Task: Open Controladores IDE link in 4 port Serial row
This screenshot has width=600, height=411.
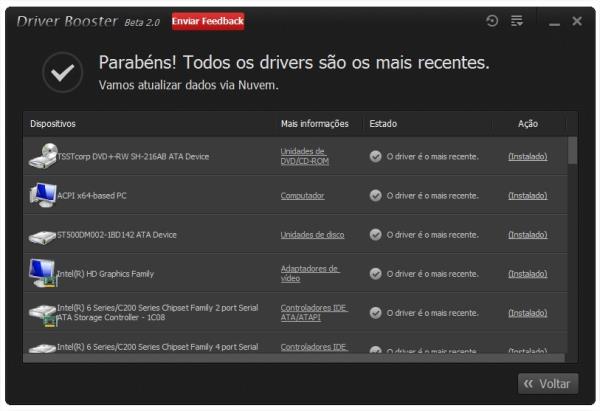Action: point(314,347)
